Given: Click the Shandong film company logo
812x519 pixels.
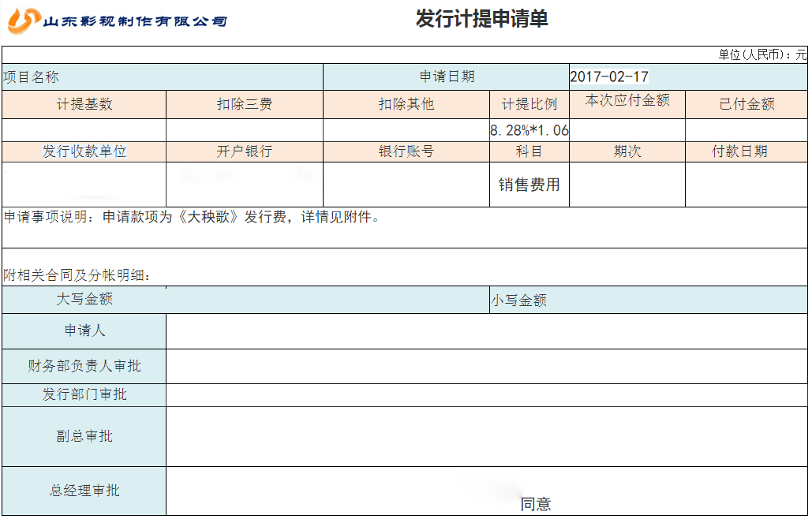Looking at the screenshot, I should [x=118, y=21].
